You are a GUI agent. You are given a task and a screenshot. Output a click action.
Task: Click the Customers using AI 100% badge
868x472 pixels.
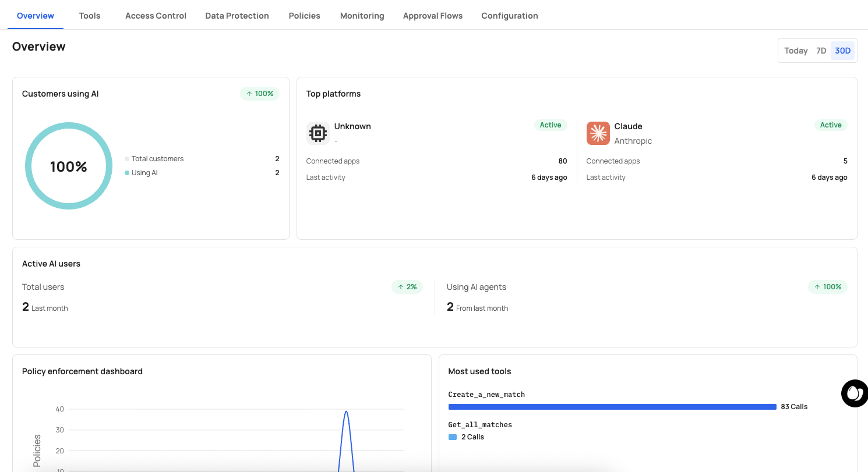260,94
